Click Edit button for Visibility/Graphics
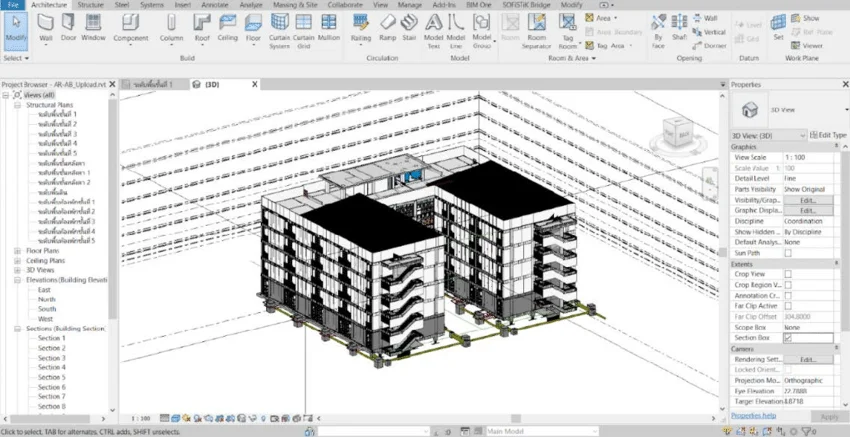The height and width of the screenshot is (437, 850). 808,200
